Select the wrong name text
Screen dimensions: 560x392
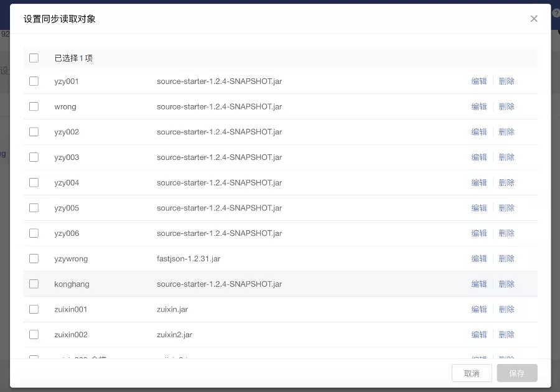click(65, 107)
